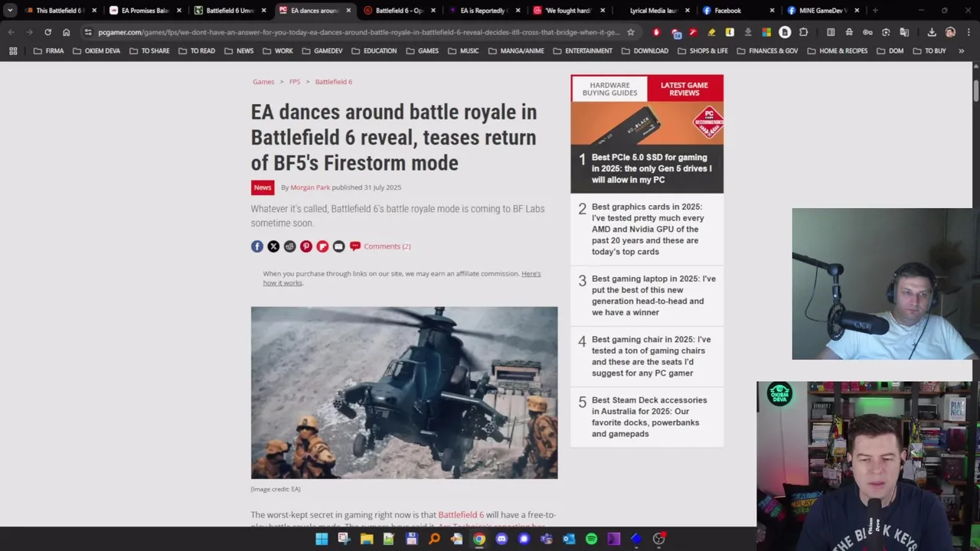Open the tab search dropdown arrow
The image size is (980, 551).
(x=10, y=11)
